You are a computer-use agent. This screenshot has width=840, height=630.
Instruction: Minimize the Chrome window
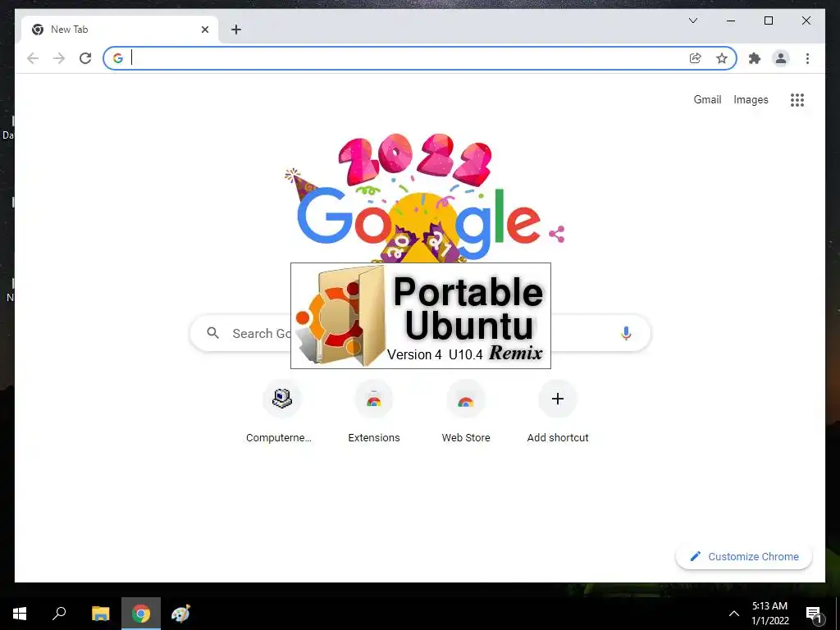[731, 21]
